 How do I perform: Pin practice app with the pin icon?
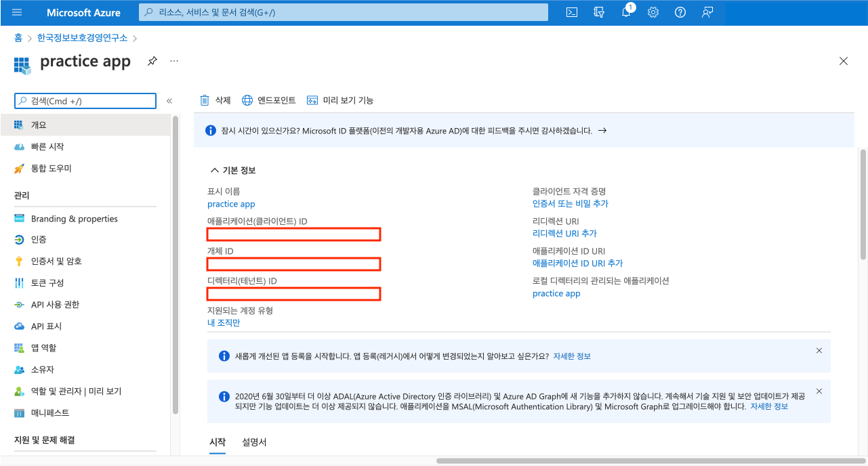tap(152, 61)
